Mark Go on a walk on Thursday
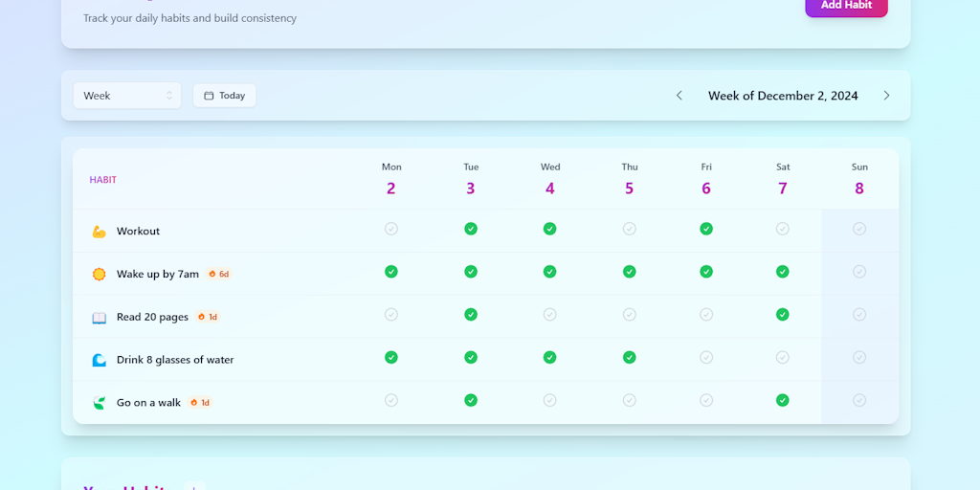Screen dimensions: 980x490 [630, 400]
